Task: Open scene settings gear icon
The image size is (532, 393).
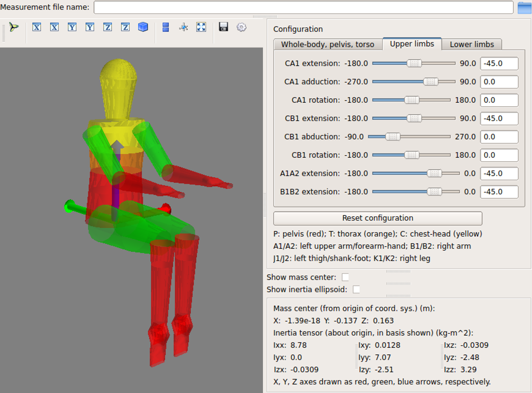Action: 241,27
